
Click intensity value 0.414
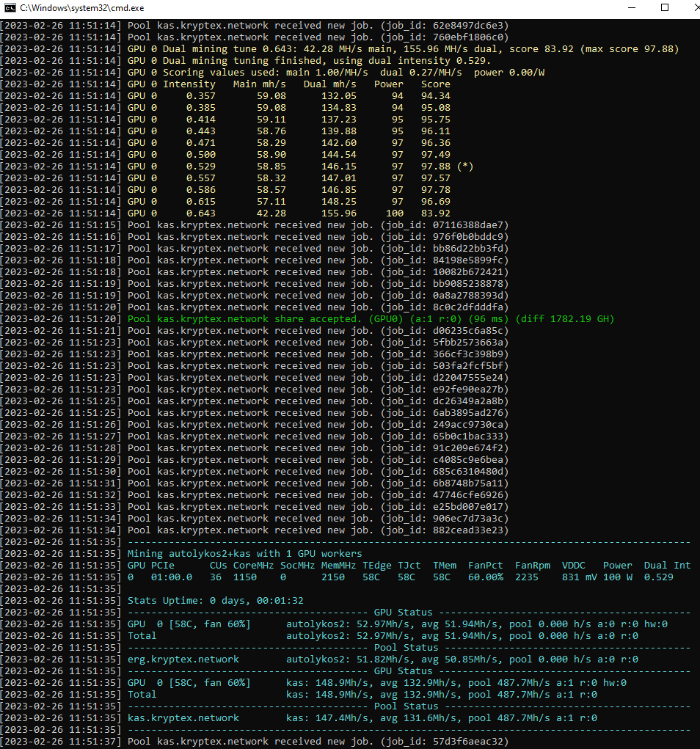(x=201, y=120)
